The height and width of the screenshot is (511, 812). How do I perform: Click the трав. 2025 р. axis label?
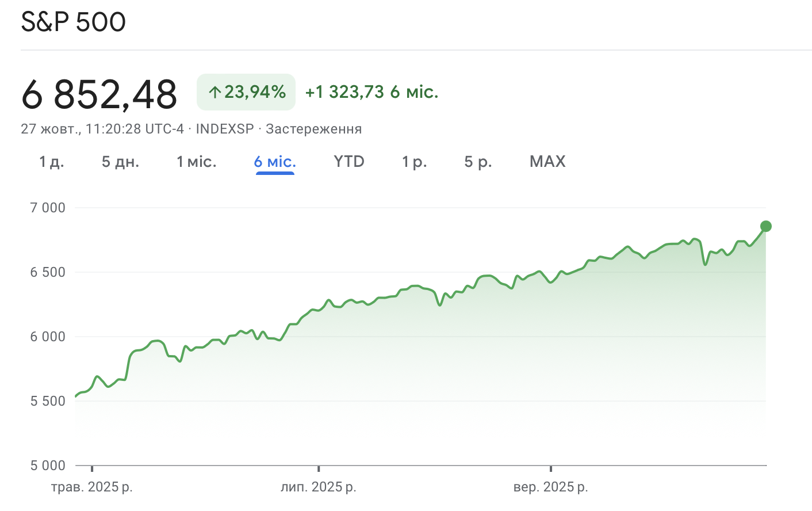tap(92, 487)
